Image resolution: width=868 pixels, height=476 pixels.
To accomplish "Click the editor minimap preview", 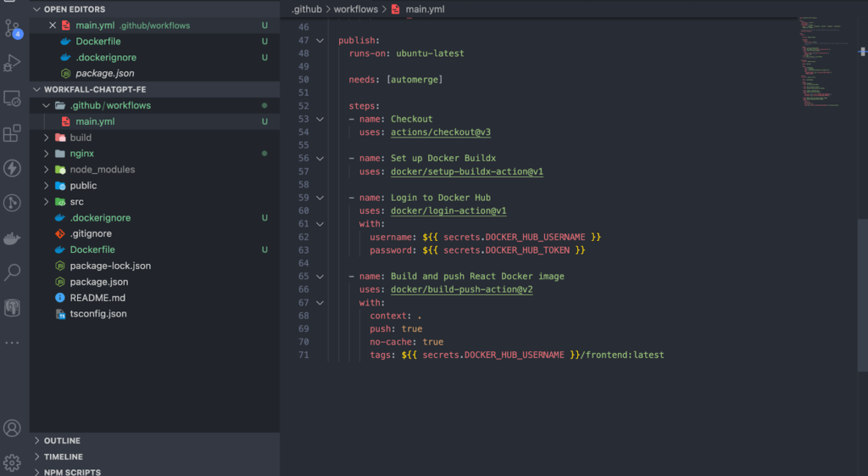I will pyautogui.click(x=825, y=61).
